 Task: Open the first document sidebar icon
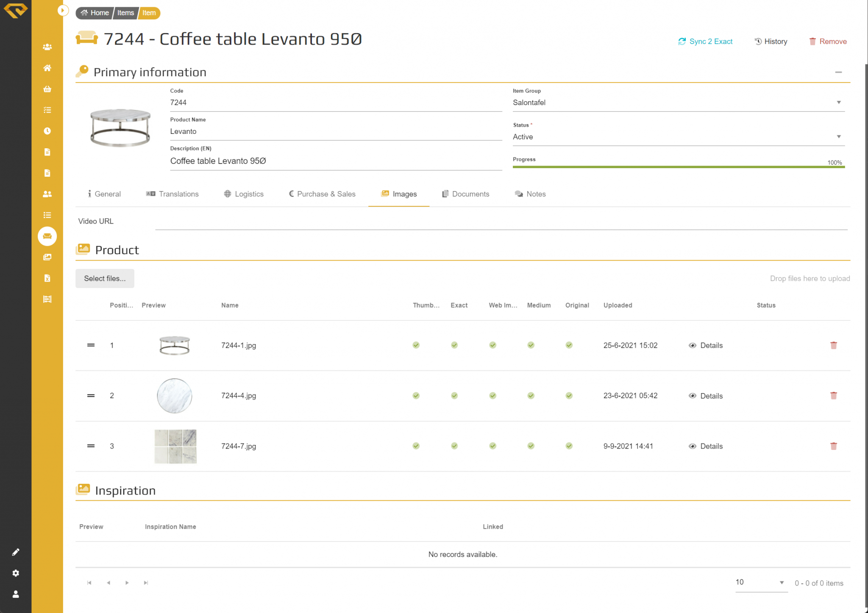(x=47, y=152)
